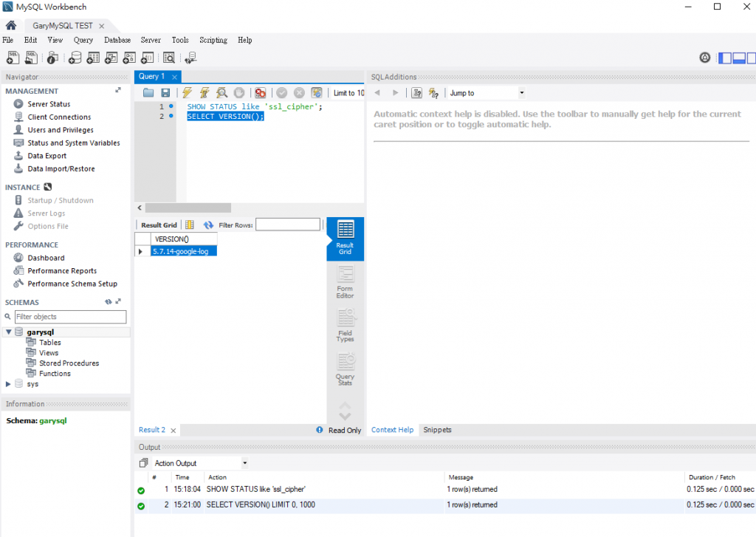Execute statement under cursor icon
The width and height of the screenshot is (756, 537).
pyautogui.click(x=205, y=92)
